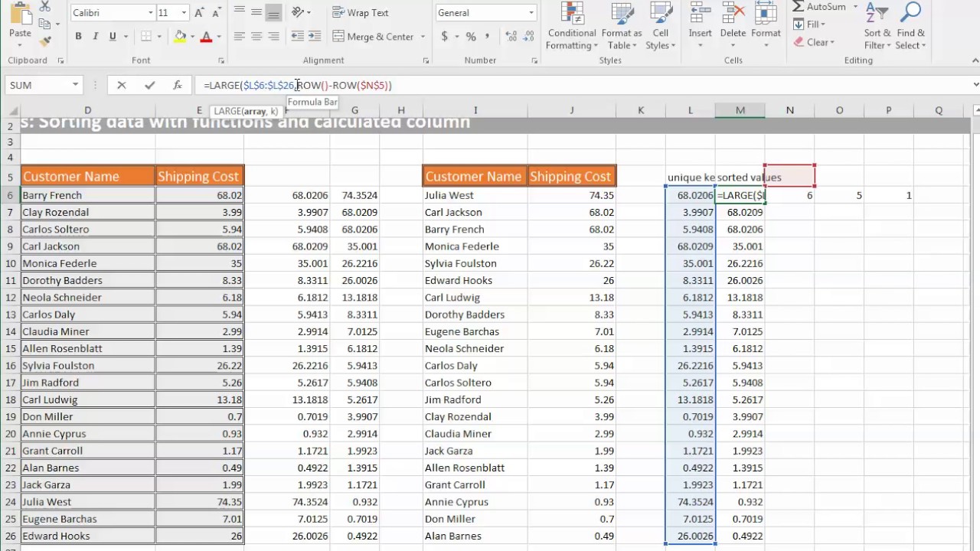Set middle vertical alignment
This screenshot has height=551, width=980.
(256, 12)
